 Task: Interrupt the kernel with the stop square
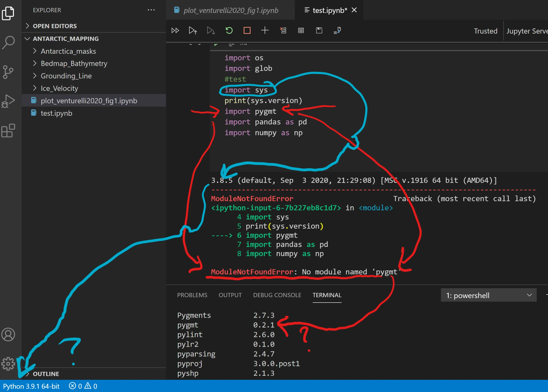[247, 31]
